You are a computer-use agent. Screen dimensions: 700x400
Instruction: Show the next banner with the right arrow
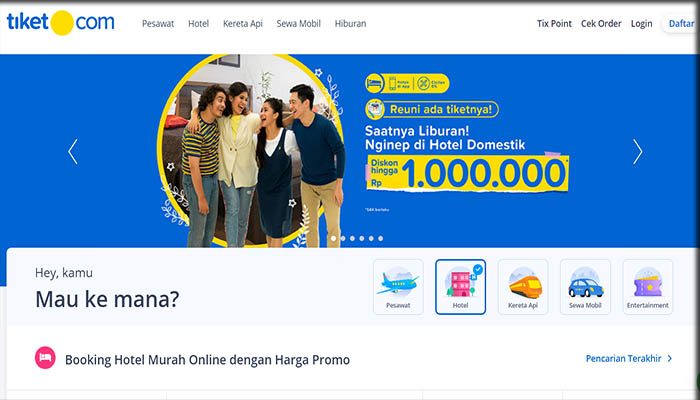click(x=638, y=152)
